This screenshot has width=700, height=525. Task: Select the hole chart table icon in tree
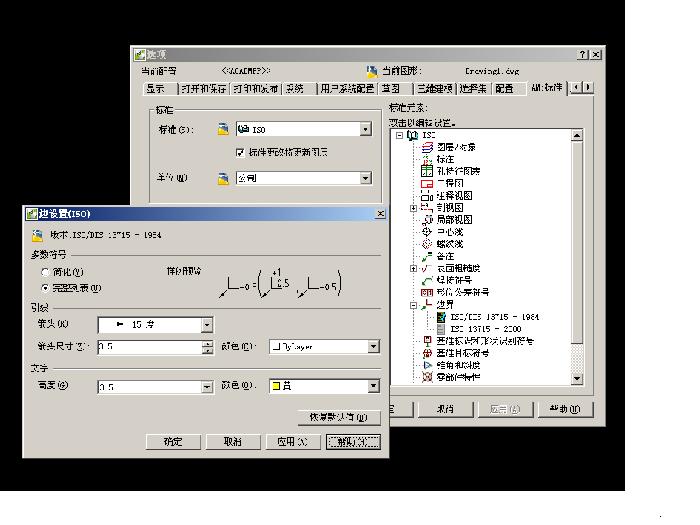[x=427, y=171]
